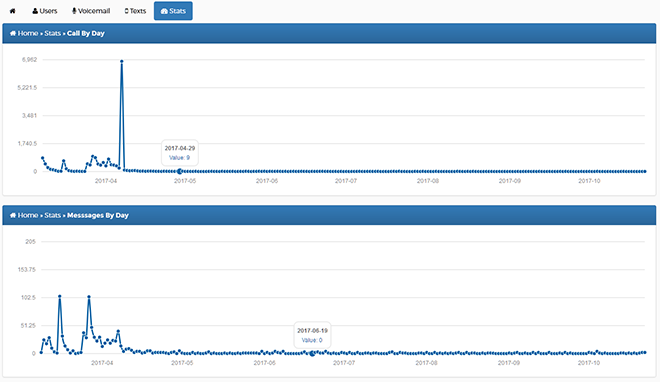Click the 2017-04-29 tooltip in calls chart

tap(180, 153)
